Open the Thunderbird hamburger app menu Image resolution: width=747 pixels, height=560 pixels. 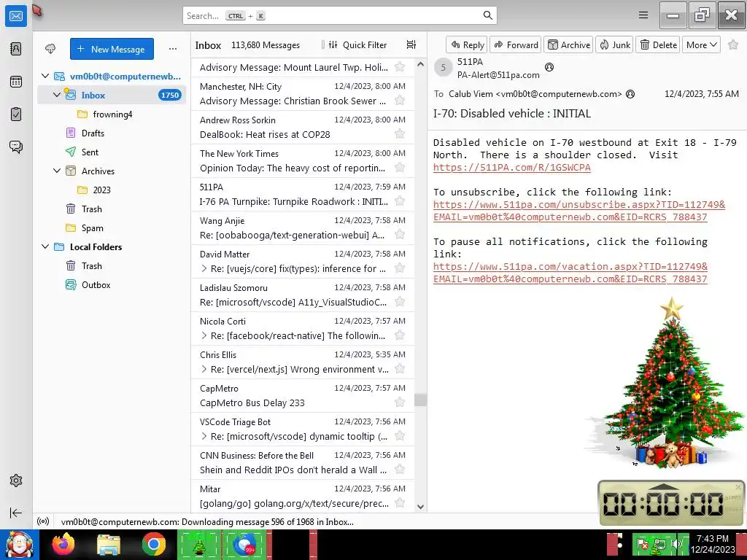pos(643,15)
